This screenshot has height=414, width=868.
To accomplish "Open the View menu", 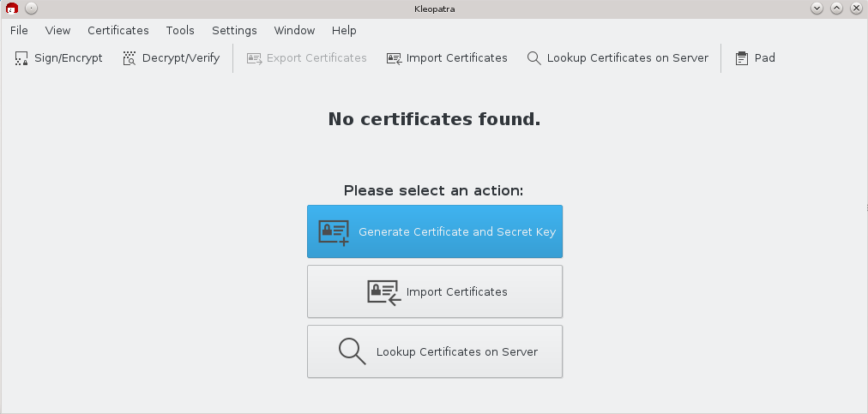I will tap(57, 30).
